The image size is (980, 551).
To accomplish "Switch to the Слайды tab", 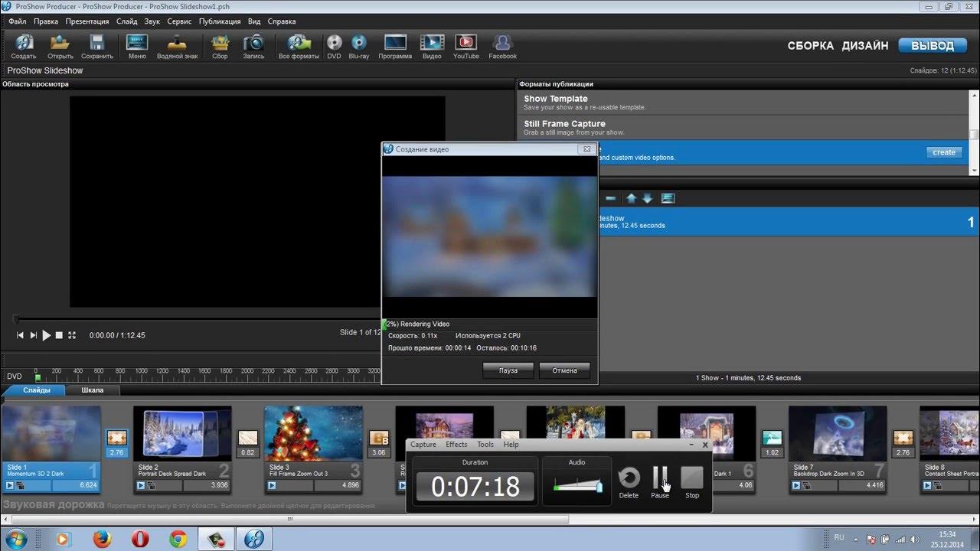I will [34, 390].
